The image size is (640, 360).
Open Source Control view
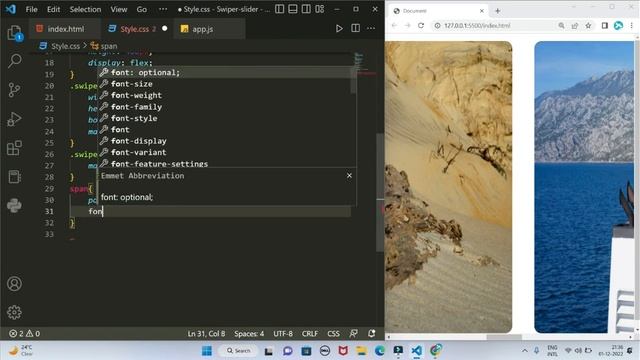tap(14, 90)
